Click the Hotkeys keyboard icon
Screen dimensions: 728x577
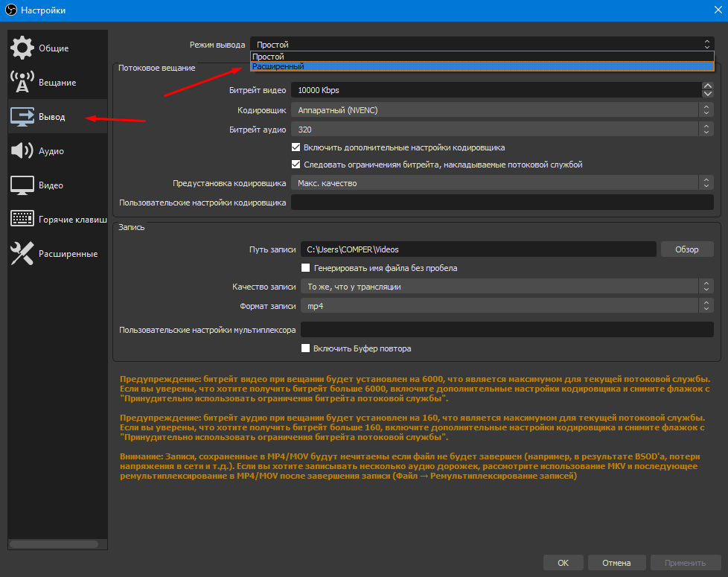(x=22, y=219)
